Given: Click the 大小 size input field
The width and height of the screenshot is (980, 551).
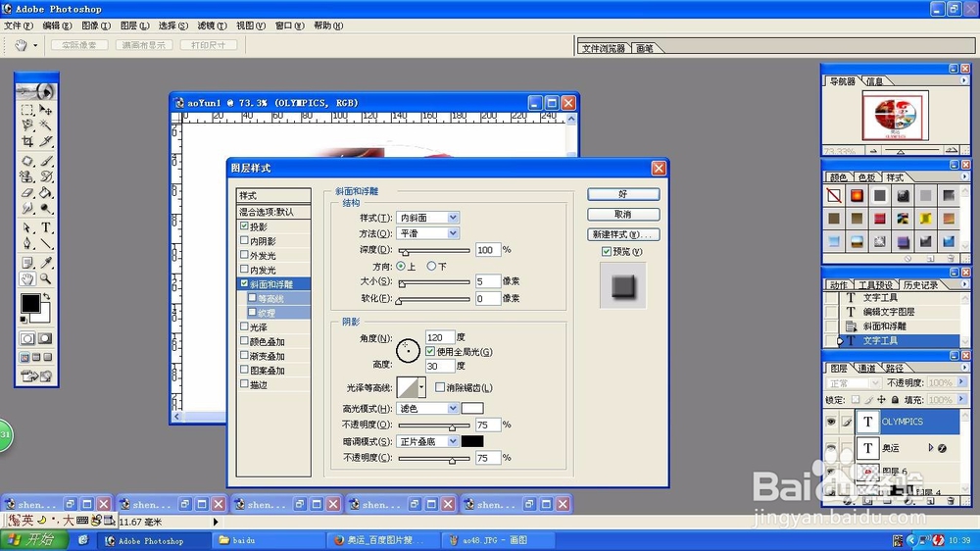Looking at the screenshot, I should pyautogui.click(x=487, y=281).
